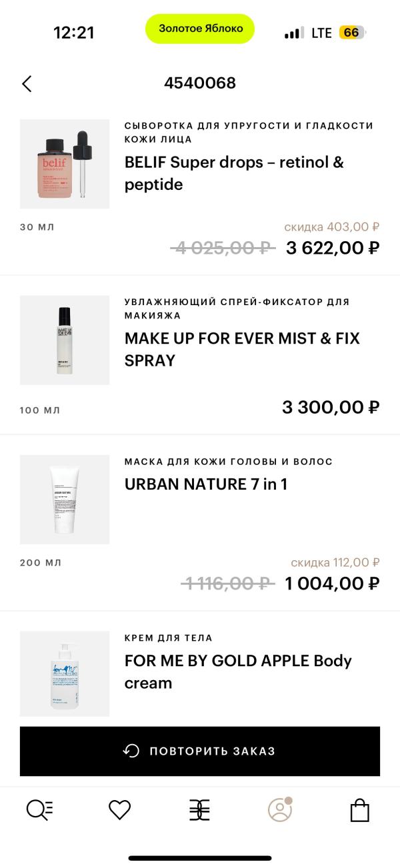This screenshot has width=400, height=868.
Task: Open the FOR ME body cream thumbnail
Action: (x=65, y=674)
